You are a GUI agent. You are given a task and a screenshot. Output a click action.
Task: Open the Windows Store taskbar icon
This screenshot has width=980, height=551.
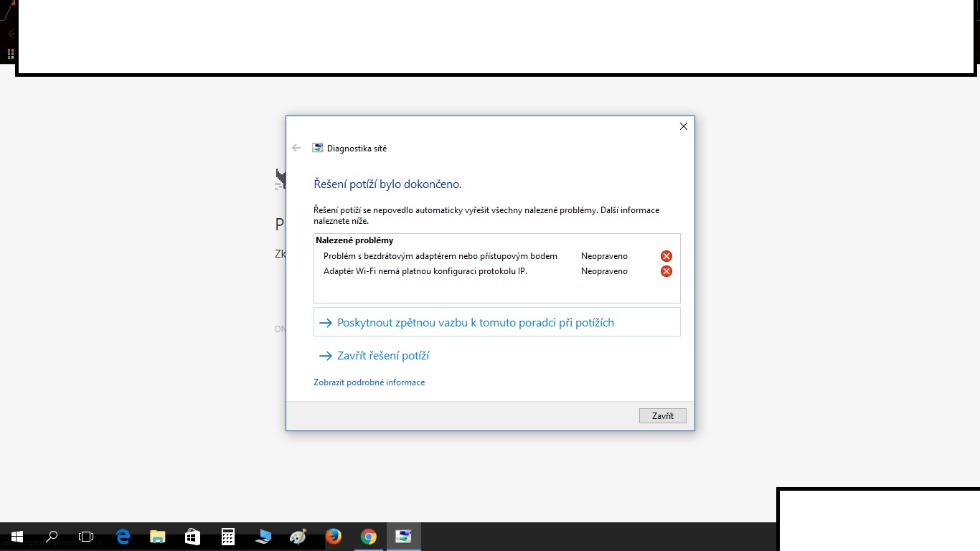click(x=192, y=537)
